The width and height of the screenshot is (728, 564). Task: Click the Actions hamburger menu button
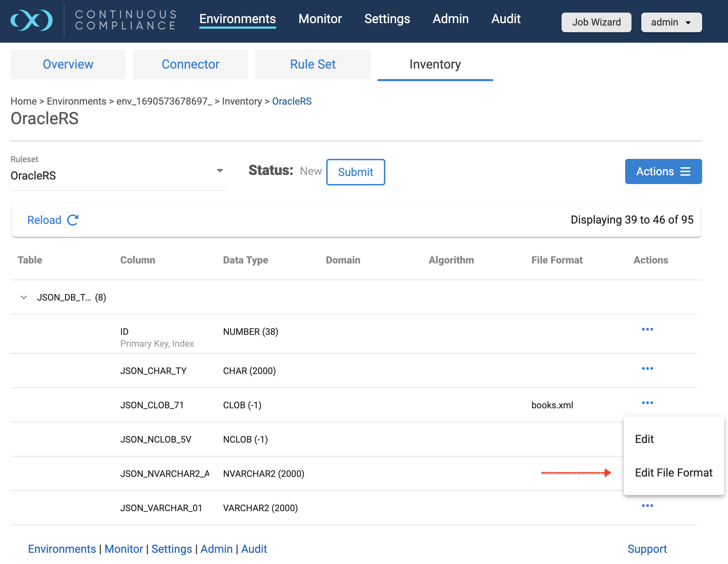point(663,171)
